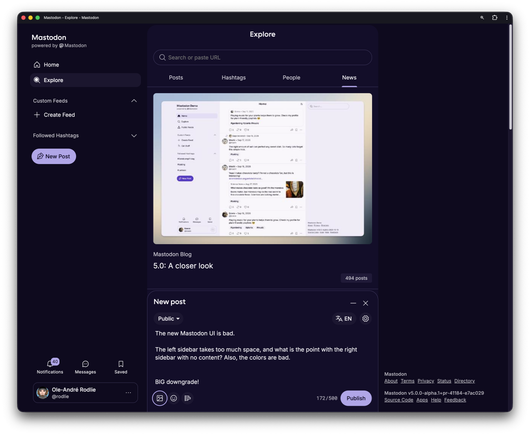Add a poll using the poll icon
Image resolution: width=530 pixels, height=435 pixels.
point(188,398)
